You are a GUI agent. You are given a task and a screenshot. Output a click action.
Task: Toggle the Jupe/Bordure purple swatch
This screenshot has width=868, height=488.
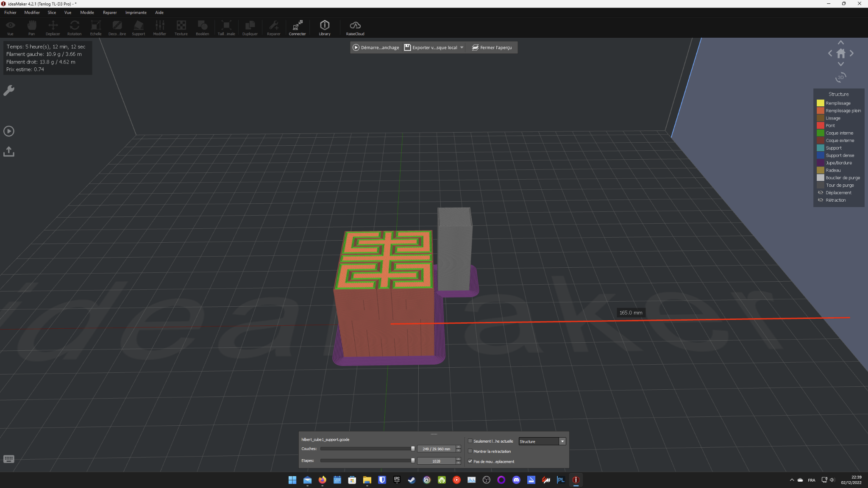coord(821,163)
